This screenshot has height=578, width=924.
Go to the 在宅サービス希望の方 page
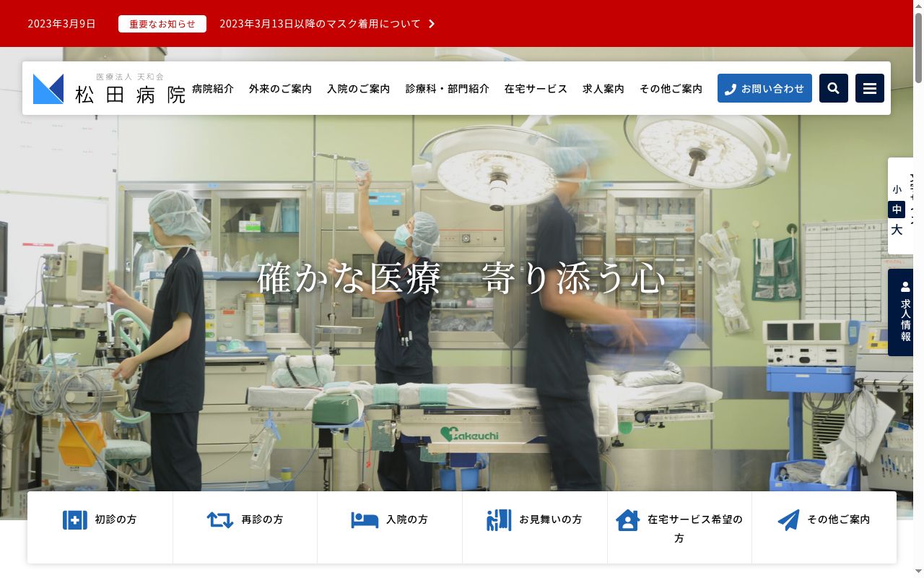coord(679,527)
